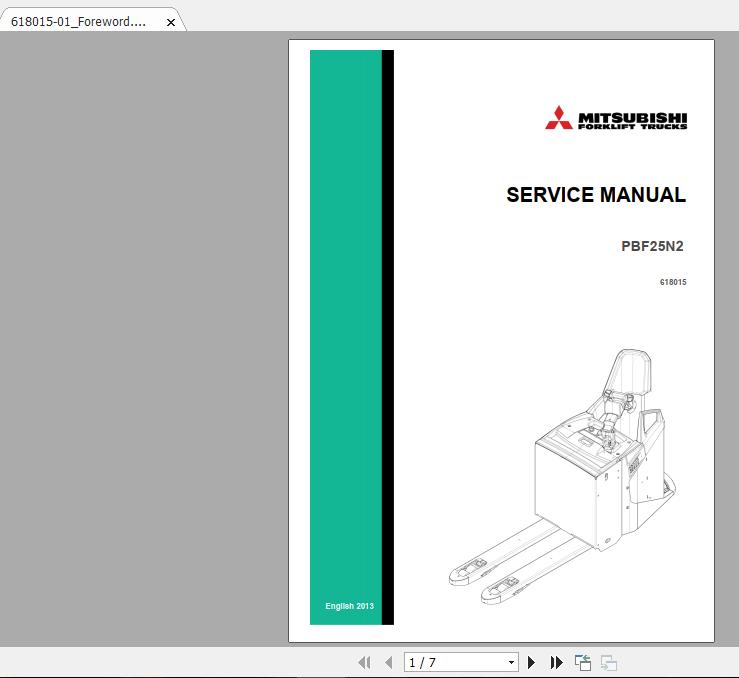Click the Mitsubishi Forklift Trucks logo
739x678 pixels.
click(x=616, y=118)
